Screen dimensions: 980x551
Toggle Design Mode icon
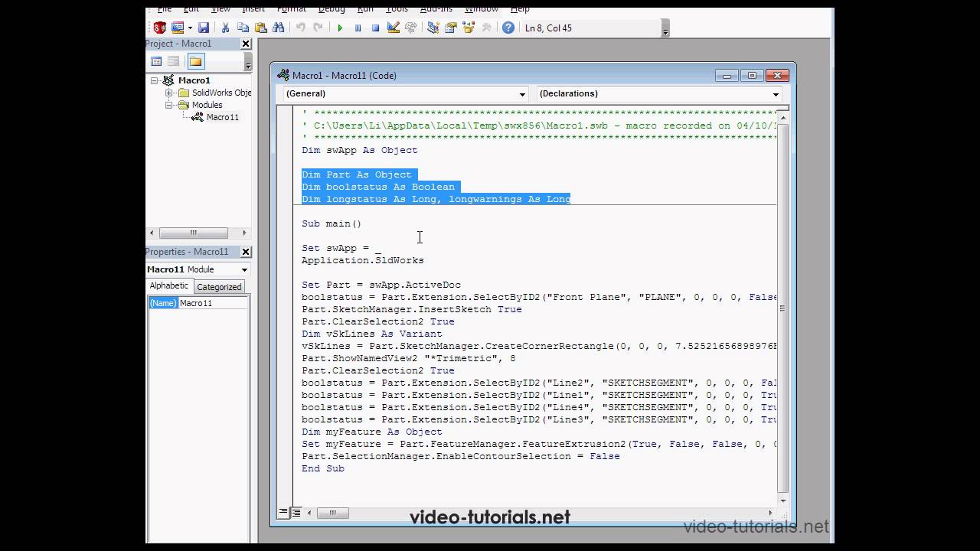pyautogui.click(x=393, y=28)
